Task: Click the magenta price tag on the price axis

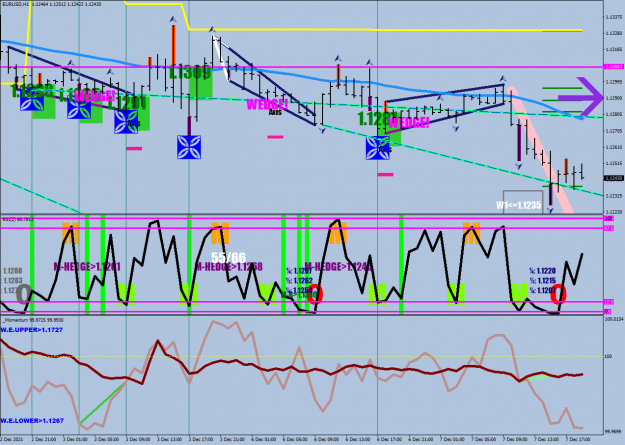Action: (613, 67)
